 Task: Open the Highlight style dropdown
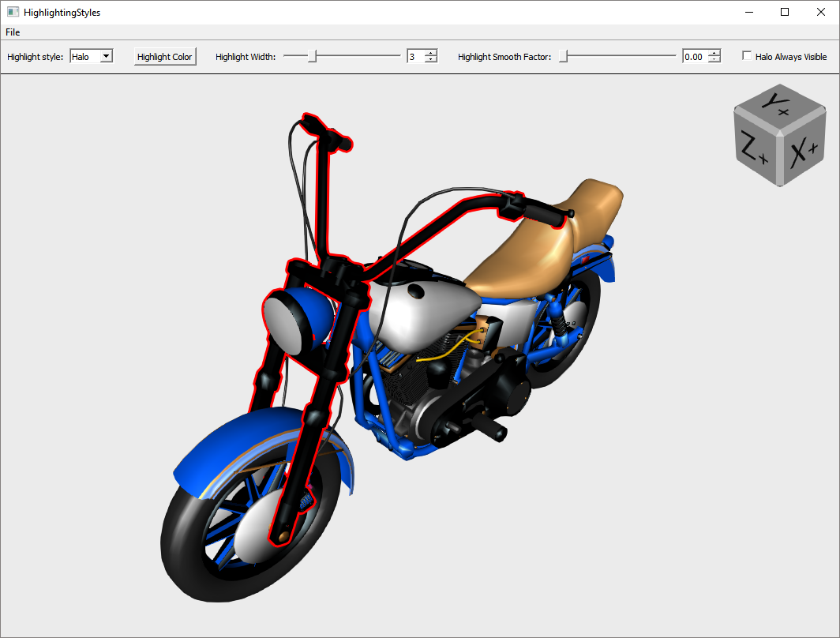(x=106, y=56)
